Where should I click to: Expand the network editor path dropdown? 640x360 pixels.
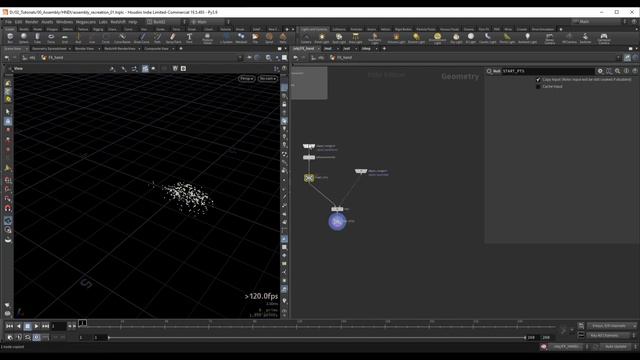(x=618, y=58)
